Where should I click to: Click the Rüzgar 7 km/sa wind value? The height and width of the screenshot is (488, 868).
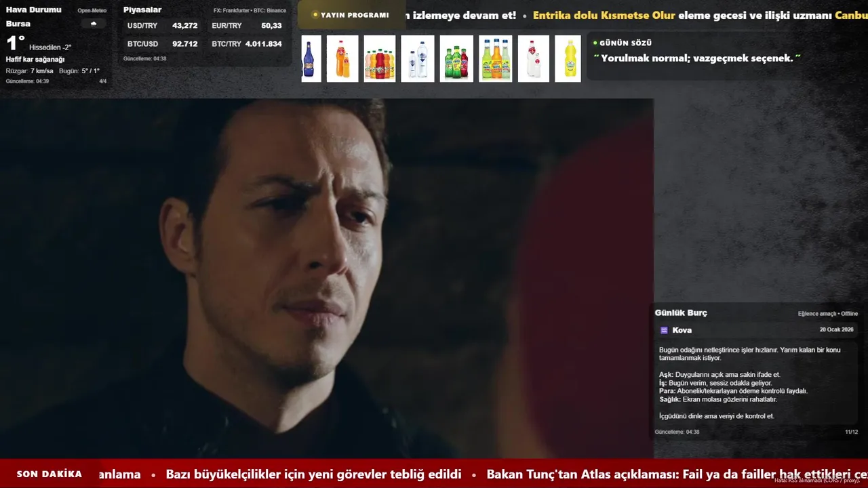29,71
